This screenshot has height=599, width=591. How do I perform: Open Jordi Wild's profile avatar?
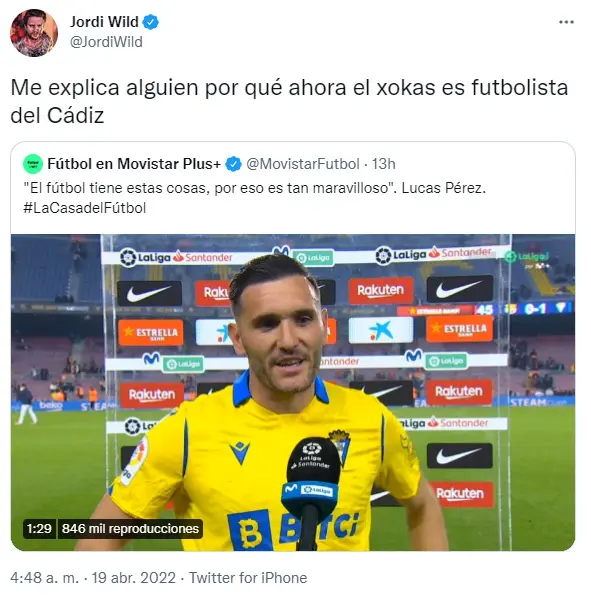34,33
